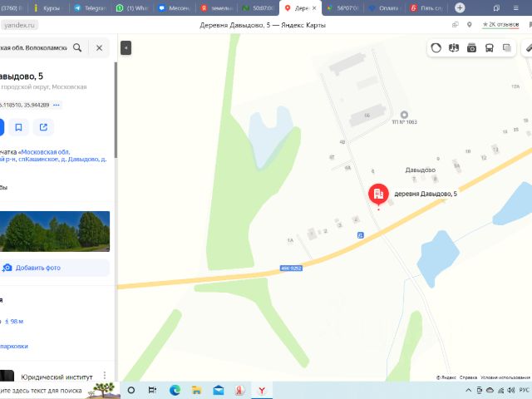Screen dimensions: 532x399
Task: Share the location icon
Action: [x=43, y=127]
